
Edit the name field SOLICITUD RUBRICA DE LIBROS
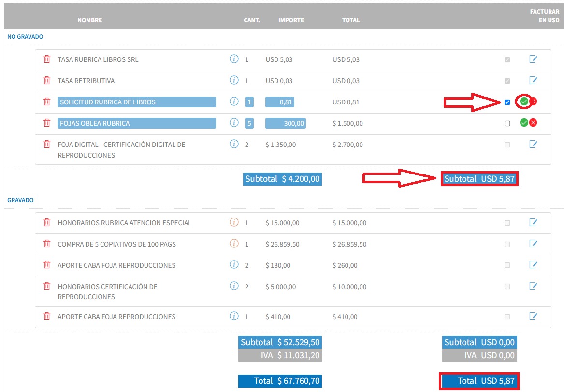pyautogui.click(x=137, y=102)
